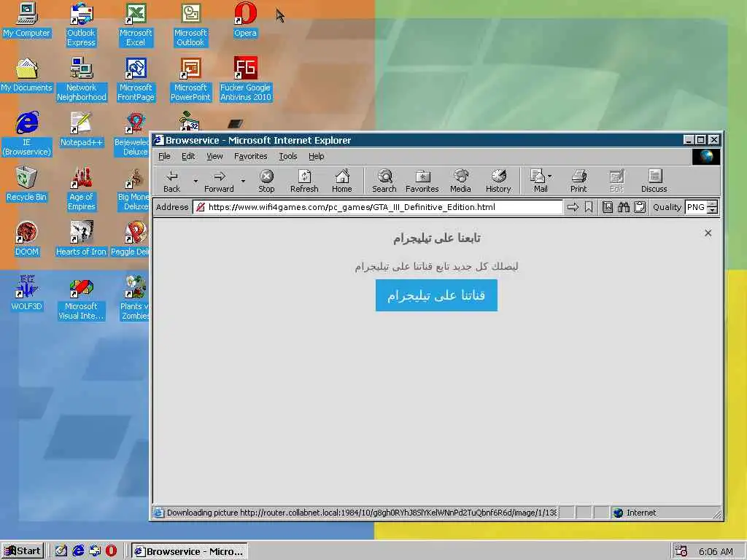Open the File menu
Image resolution: width=747 pixels, height=560 pixels.
tap(164, 156)
